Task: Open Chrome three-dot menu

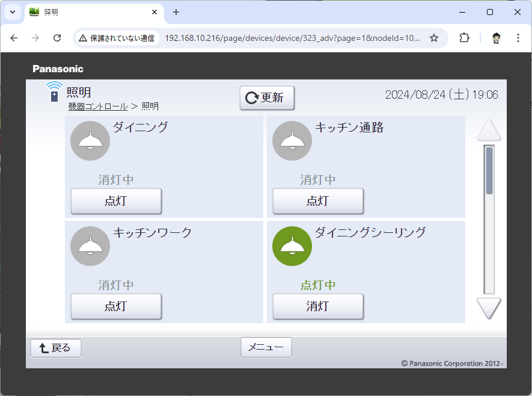Action: (x=518, y=38)
